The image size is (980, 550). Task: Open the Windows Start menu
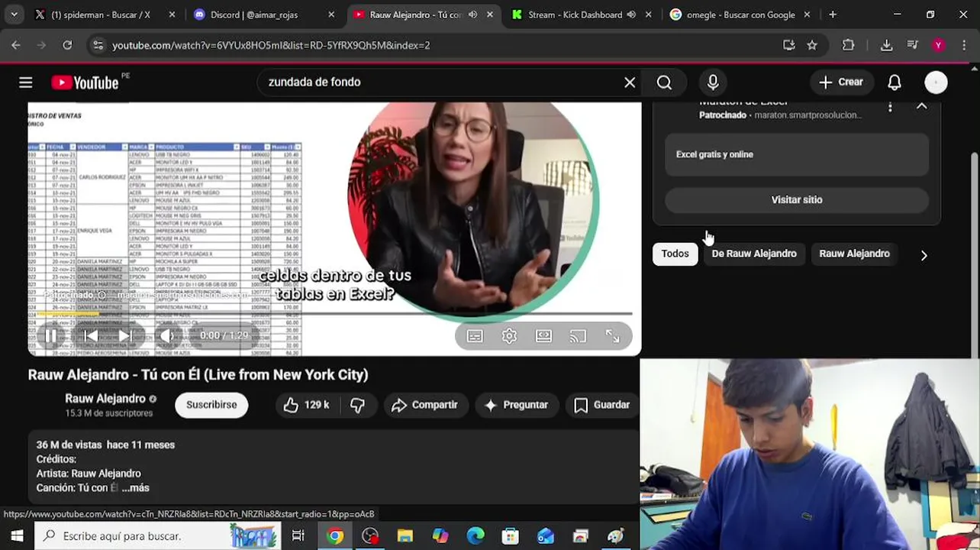pyautogui.click(x=17, y=535)
